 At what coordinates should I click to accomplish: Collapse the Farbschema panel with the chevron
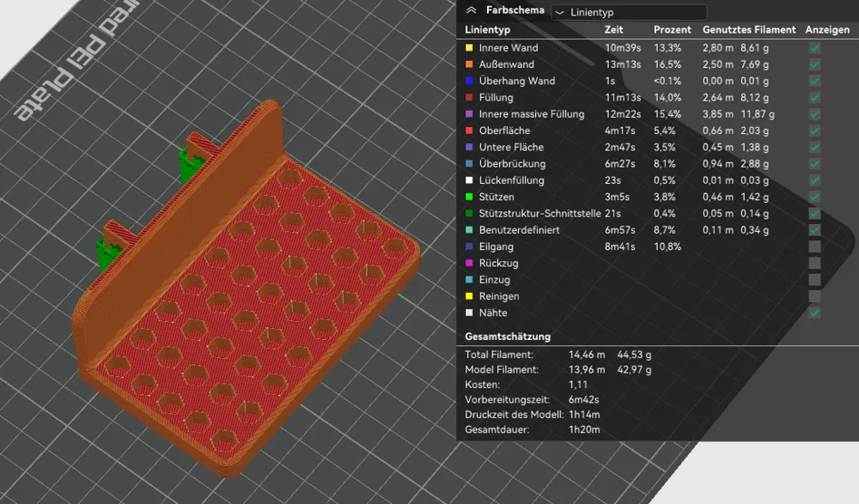[471, 10]
